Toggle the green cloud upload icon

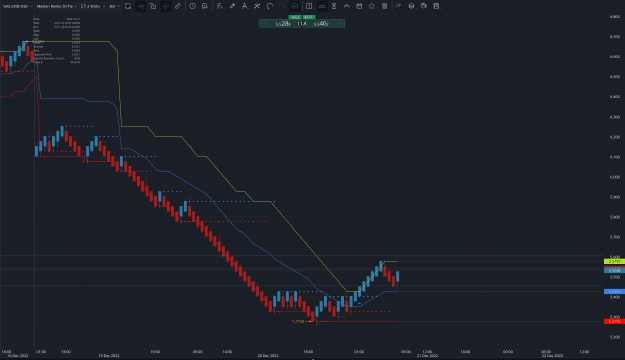(294, 6)
